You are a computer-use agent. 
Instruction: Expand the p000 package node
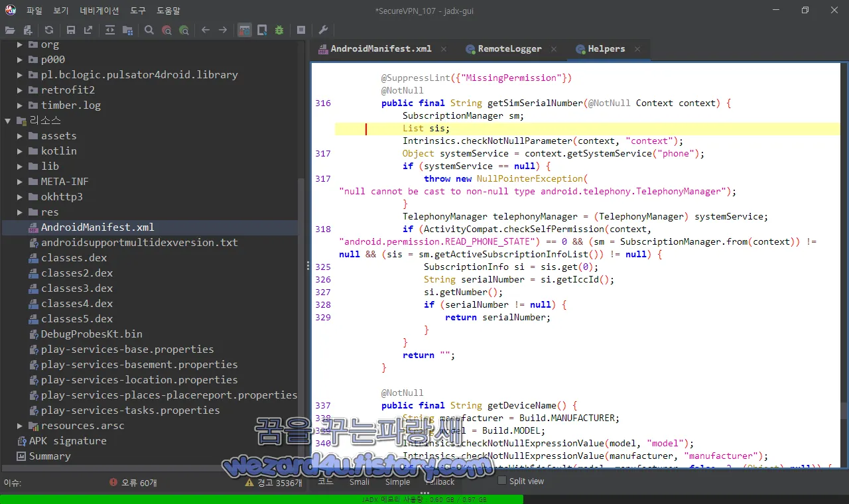pyautogui.click(x=20, y=60)
